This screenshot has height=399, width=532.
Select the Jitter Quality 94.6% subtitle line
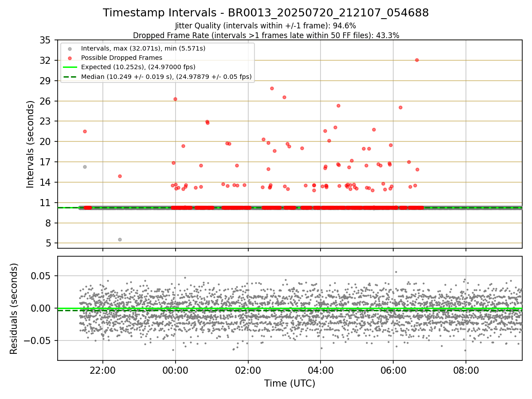click(x=266, y=26)
